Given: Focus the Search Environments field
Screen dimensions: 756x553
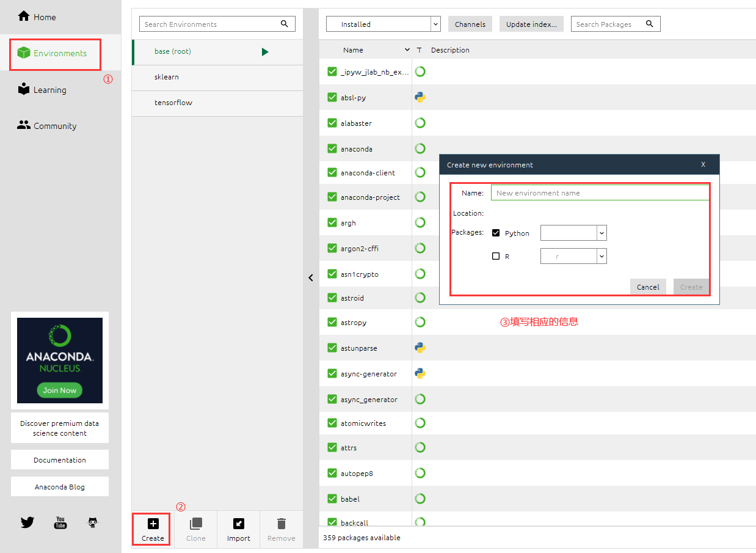Looking at the screenshot, I should [x=217, y=24].
